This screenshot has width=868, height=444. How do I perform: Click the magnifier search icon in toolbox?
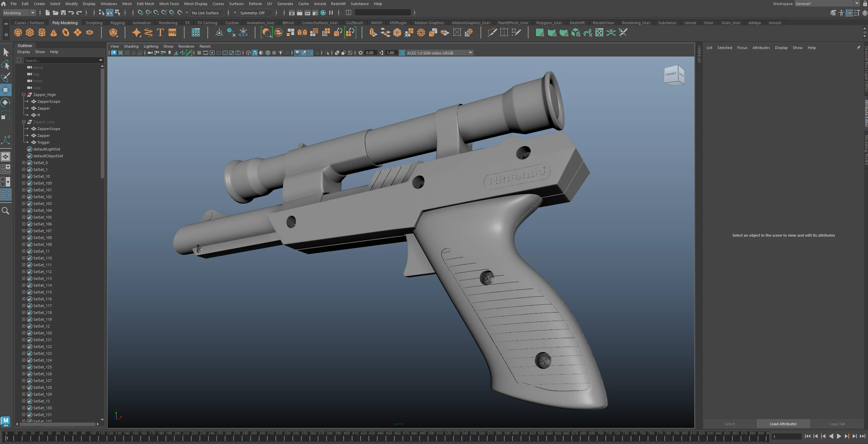pyautogui.click(x=5, y=211)
